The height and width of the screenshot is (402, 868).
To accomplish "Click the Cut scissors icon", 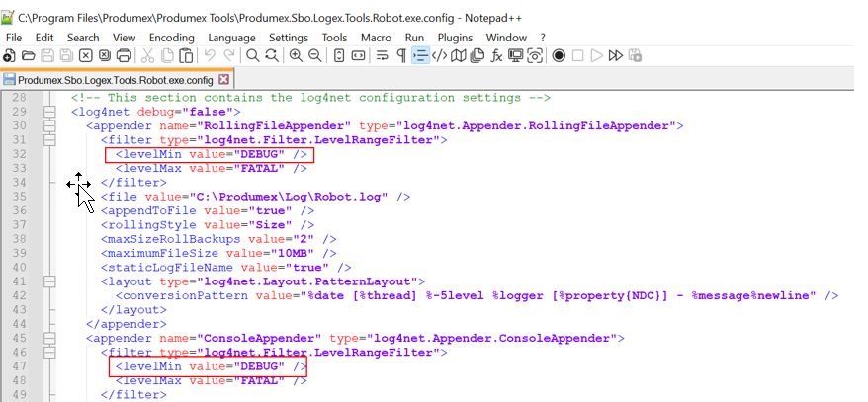I will pos(148,56).
